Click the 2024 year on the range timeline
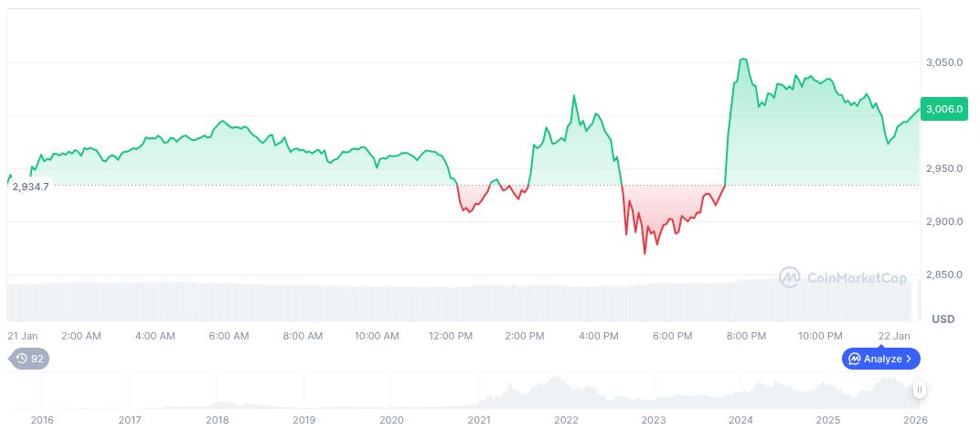 point(741,420)
